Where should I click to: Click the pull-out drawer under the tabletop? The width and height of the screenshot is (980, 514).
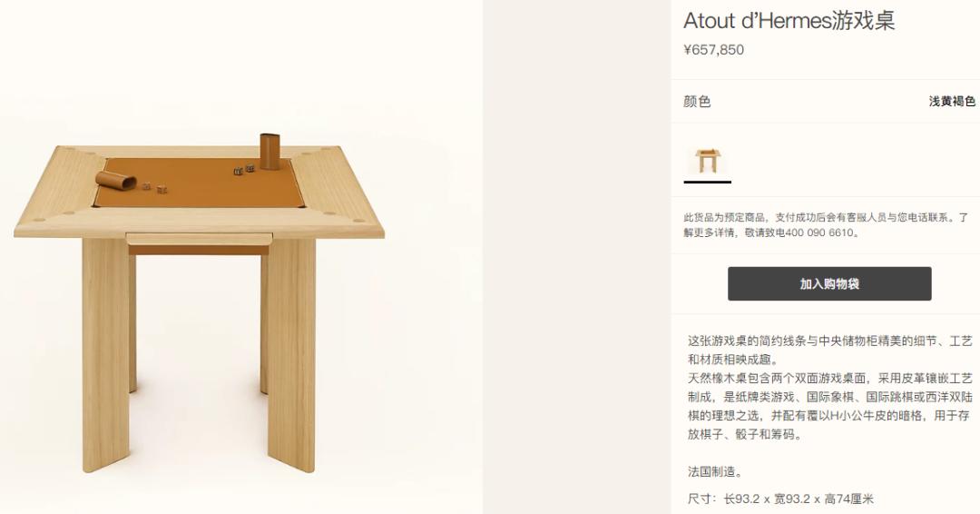tap(200, 239)
